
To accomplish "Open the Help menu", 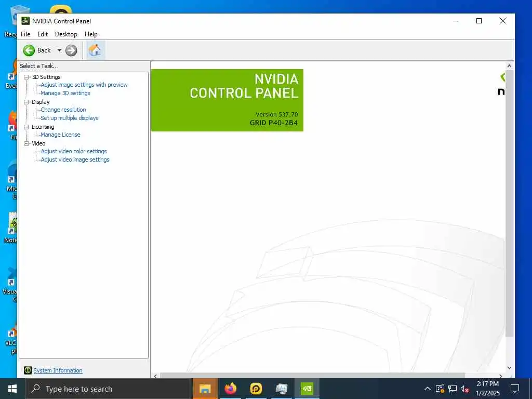I will tap(91, 34).
